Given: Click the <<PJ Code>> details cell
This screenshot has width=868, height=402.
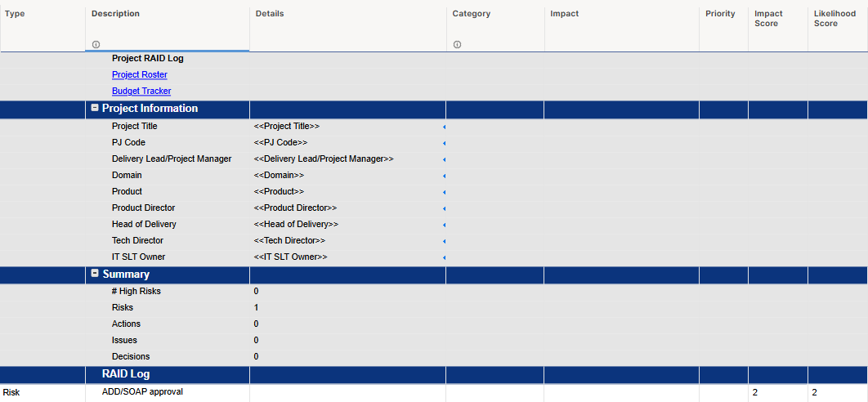Looking at the screenshot, I should [x=348, y=142].
